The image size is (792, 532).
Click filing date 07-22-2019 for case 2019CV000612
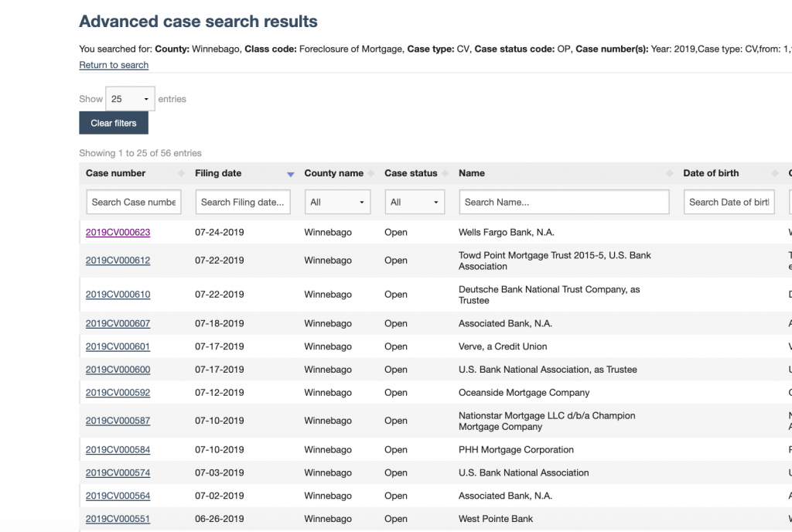tap(219, 261)
